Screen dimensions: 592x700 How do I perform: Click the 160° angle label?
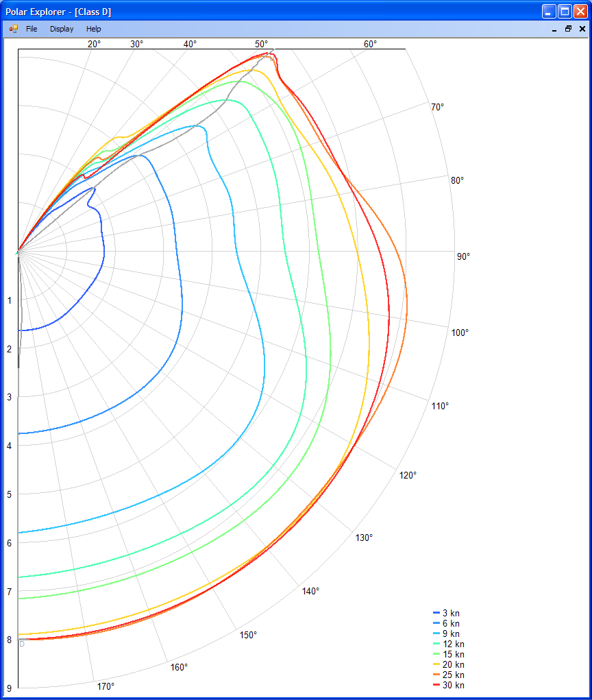coord(179,667)
